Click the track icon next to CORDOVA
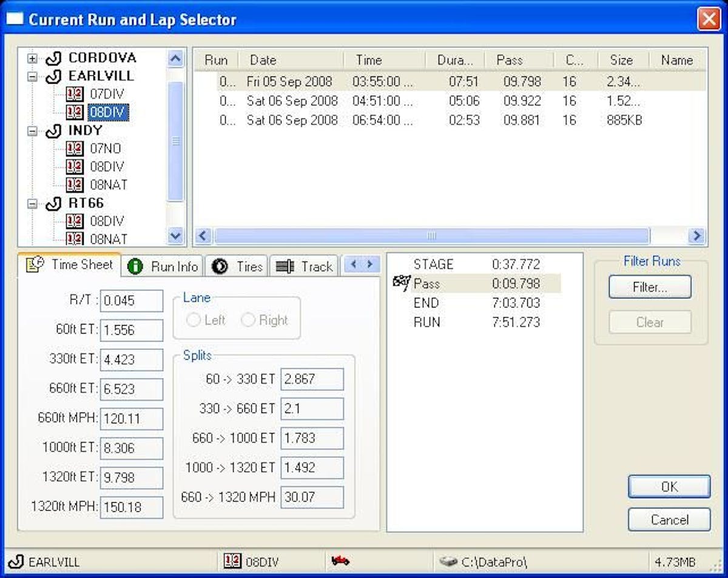 point(53,58)
